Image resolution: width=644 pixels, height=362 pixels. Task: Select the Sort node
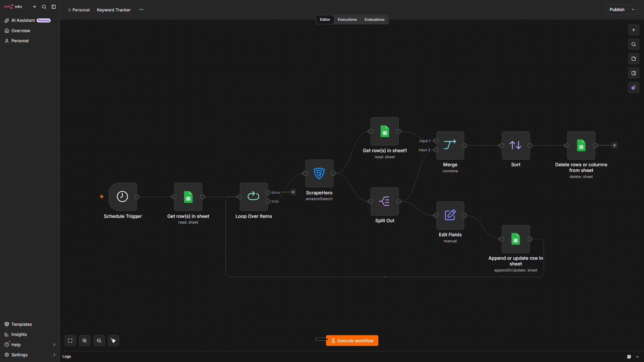[x=516, y=145]
